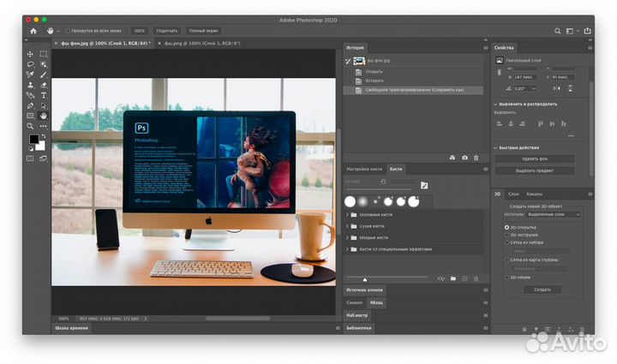Click Выделить предмет quick action
The image size is (617, 364).
pos(535,170)
